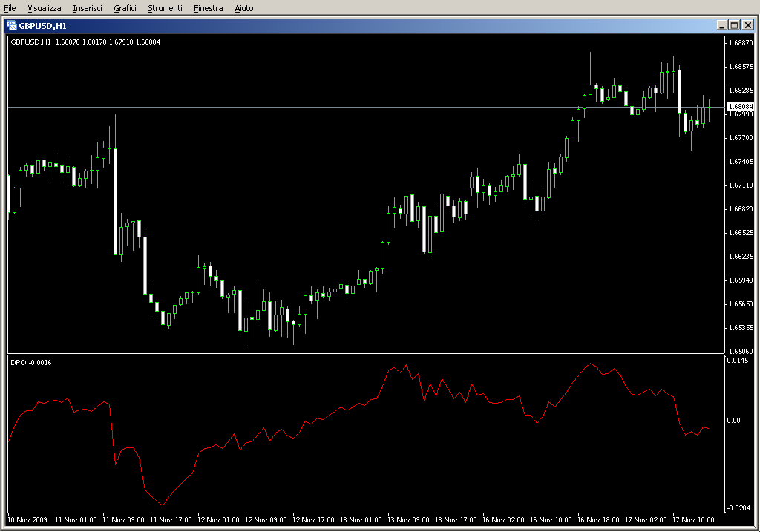
Task: Click the 13 Nov 09:00 time label
Action: pyautogui.click(x=408, y=520)
